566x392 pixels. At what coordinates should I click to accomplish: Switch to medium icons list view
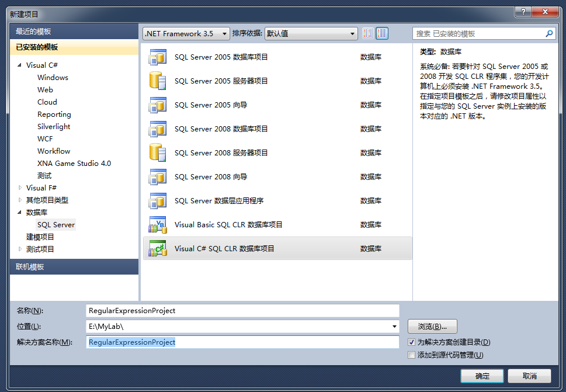click(382, 33)
